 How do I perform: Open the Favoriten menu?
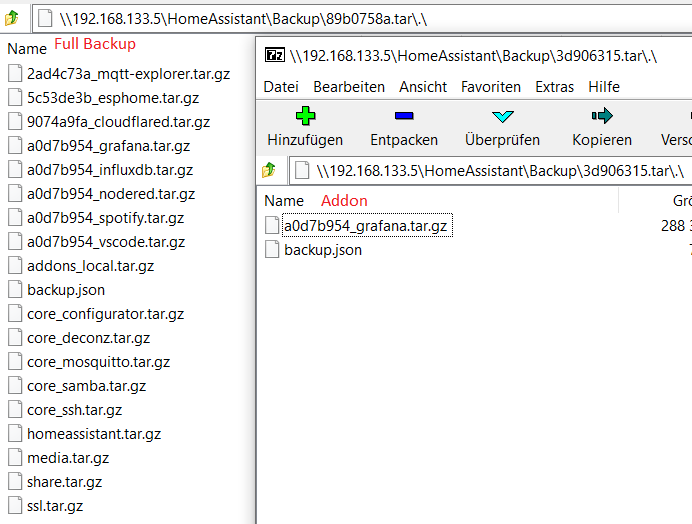[490, 87]
